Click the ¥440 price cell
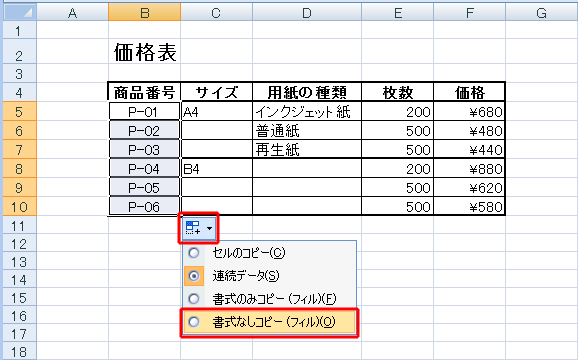The width and height of the screenshot is (578, 360). pyautogui.click(x=469, y=150)
